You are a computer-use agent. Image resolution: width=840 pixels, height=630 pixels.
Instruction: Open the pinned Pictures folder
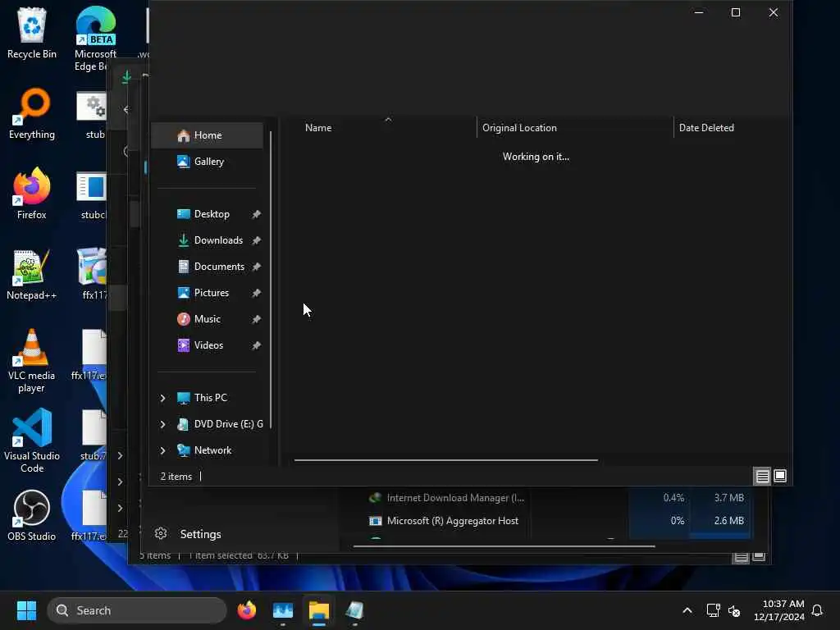pos(208,293)
